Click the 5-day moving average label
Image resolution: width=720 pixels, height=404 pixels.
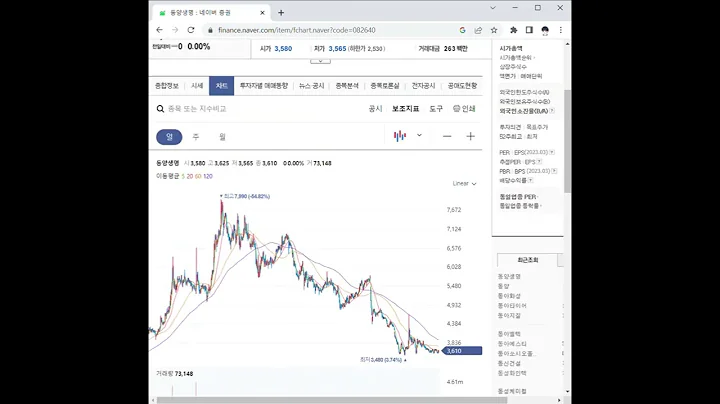pyautogui.click(x=183, y=176)
